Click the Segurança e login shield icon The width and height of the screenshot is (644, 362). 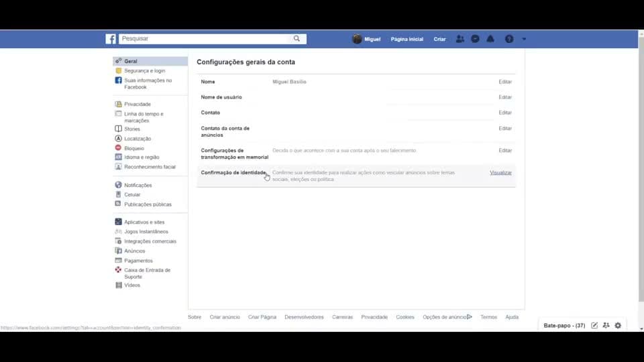(118, 70)
